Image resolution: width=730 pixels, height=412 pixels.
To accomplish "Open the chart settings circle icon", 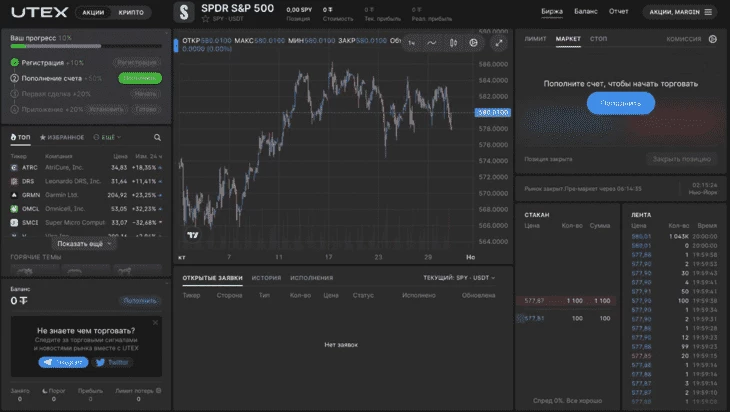I will pos(473,43).
